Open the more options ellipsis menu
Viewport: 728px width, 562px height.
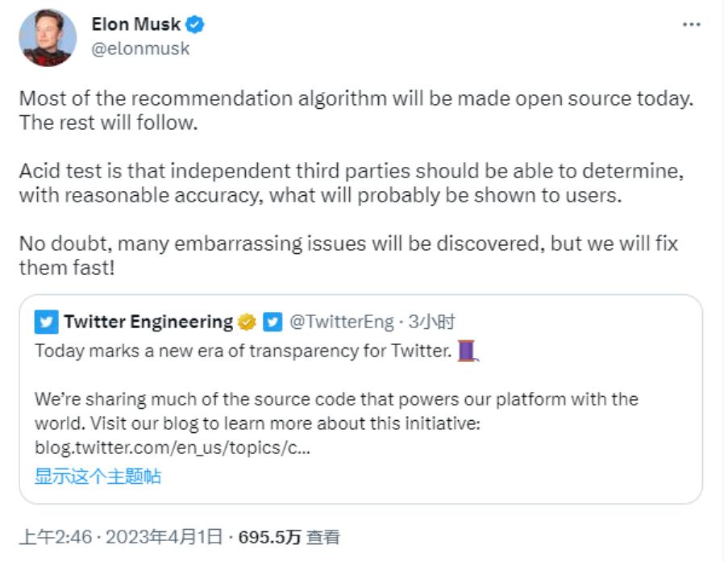coord(691,25)
